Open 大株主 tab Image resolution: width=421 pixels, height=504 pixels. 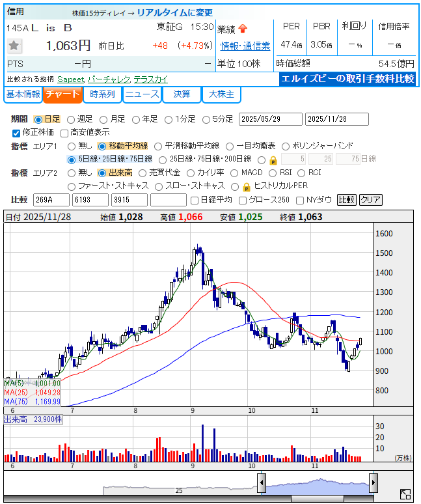click(222, 94)
